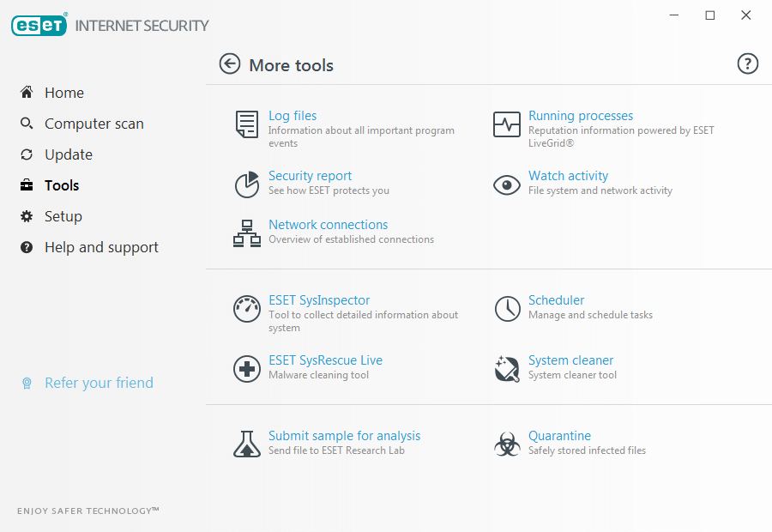
Task: Click the Update refresh icon in sidebar
Action: 27,154
